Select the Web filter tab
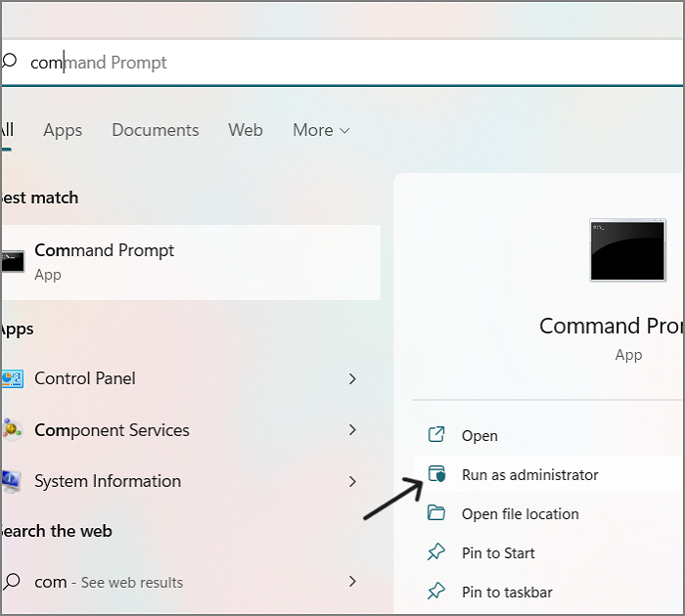685x616 pixels. [x=246, y=130]
